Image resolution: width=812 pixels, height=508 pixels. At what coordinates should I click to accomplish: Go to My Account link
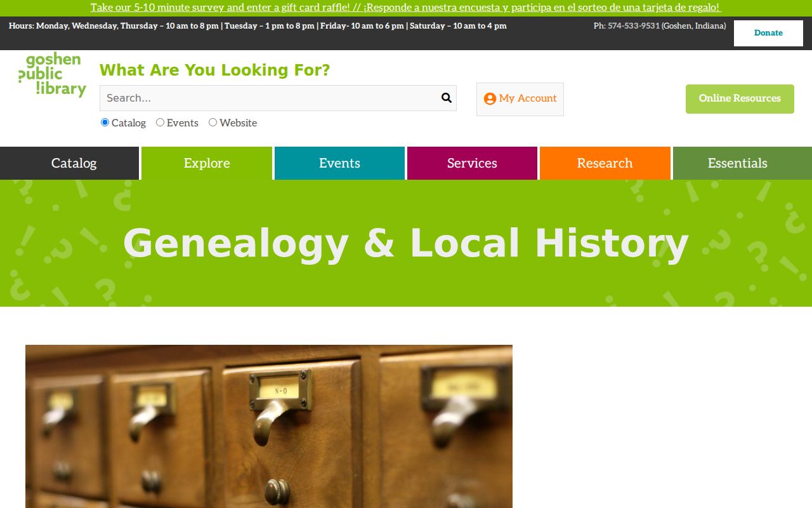[520, 99]
